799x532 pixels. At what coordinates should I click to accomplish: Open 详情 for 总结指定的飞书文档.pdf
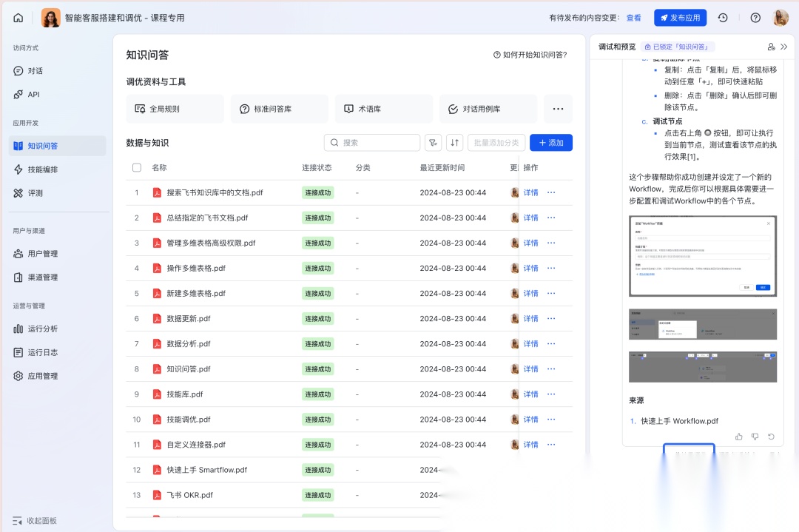(530, 218)
